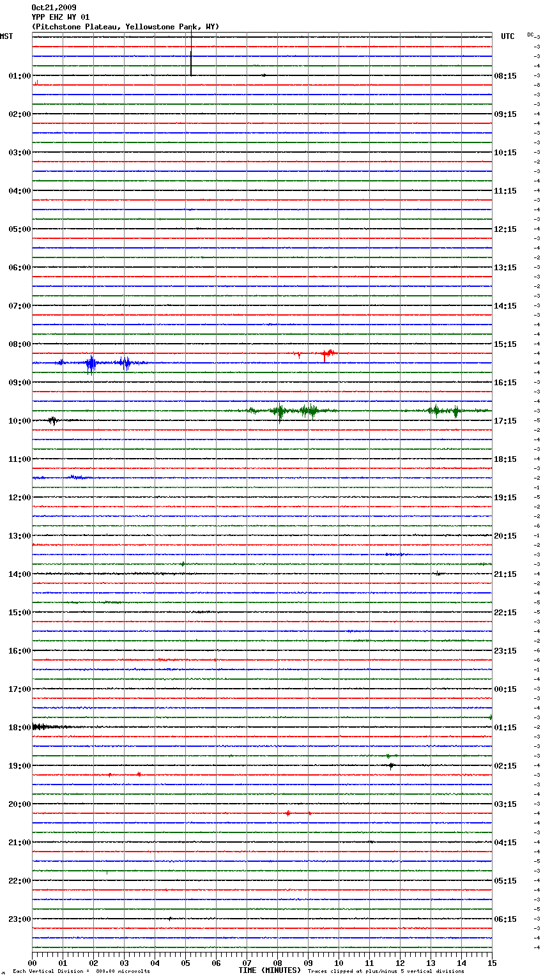Select the 12:00 MST time label
Screen dimensions: 543x980
tap(20, 497)
